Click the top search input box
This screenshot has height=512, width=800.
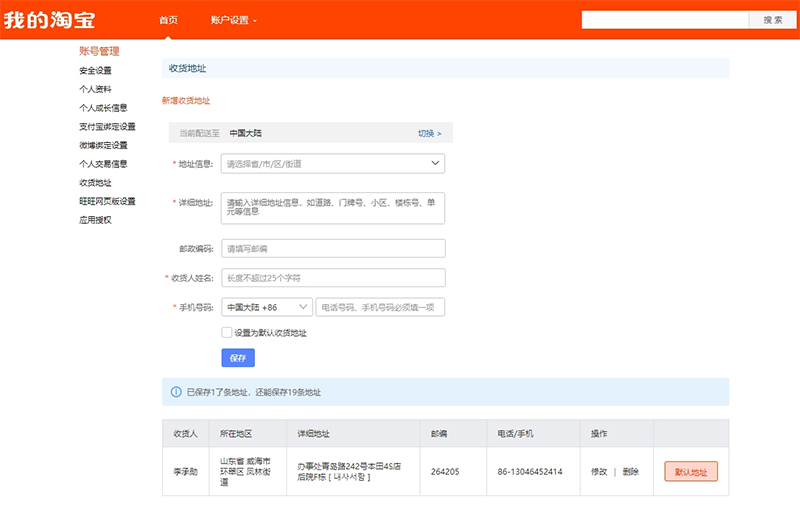coord(665,20)
